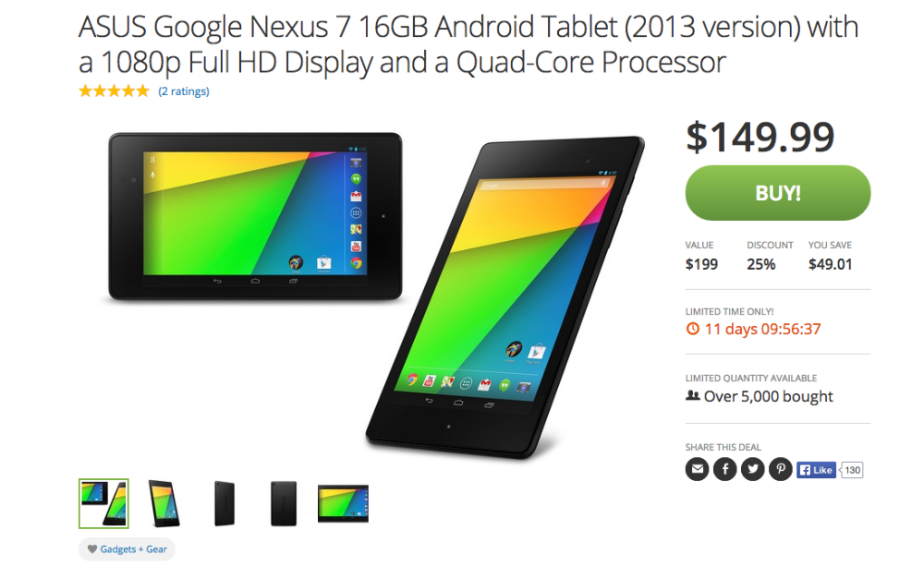Click the people icon beside Over 5,000 bought
The image size is (924, 566).
(x=692, y=396)
